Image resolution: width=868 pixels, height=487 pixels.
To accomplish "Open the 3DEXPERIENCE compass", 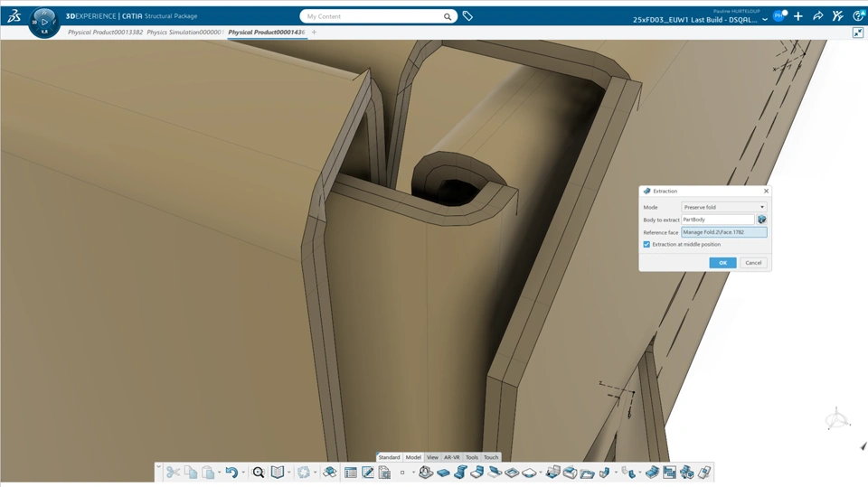I will (x=44, y=23).
